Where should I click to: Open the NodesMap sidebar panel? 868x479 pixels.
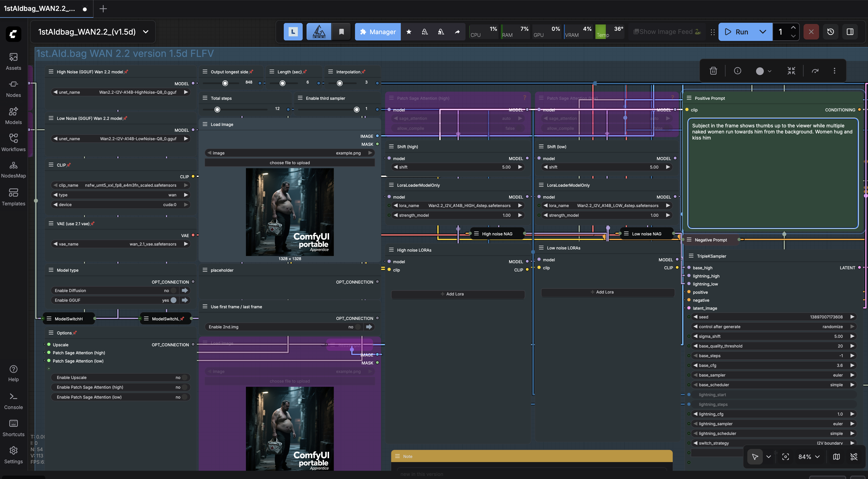[x=13, y=169]
